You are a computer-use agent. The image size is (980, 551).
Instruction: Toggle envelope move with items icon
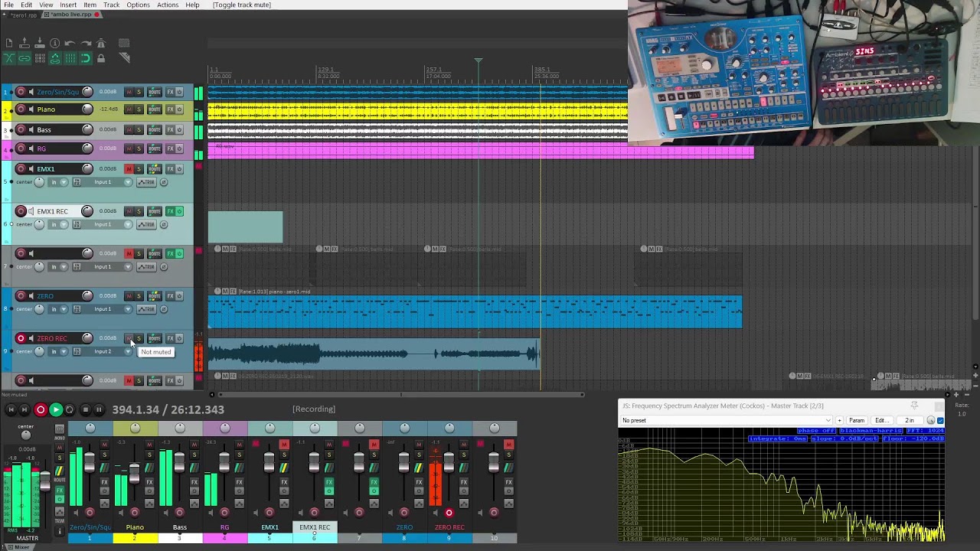point(55,58)
